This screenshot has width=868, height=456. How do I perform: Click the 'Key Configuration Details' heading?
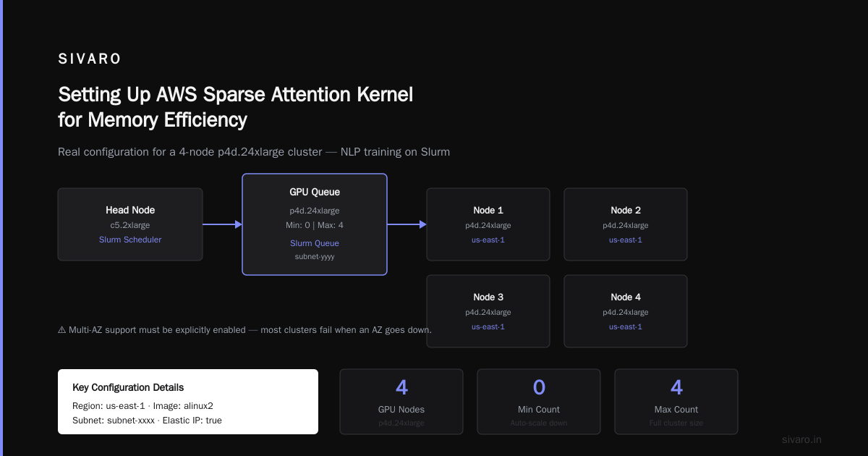tap(128, 387)
